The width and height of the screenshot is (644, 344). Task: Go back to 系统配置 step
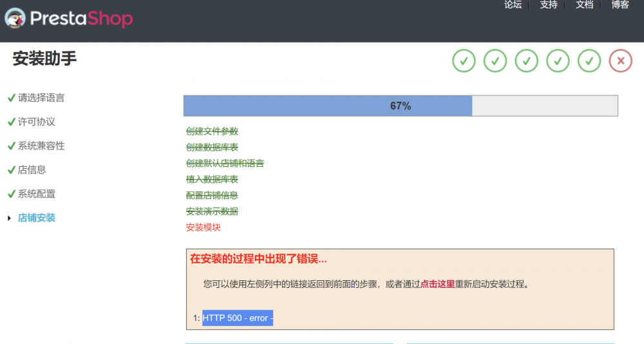37,194
